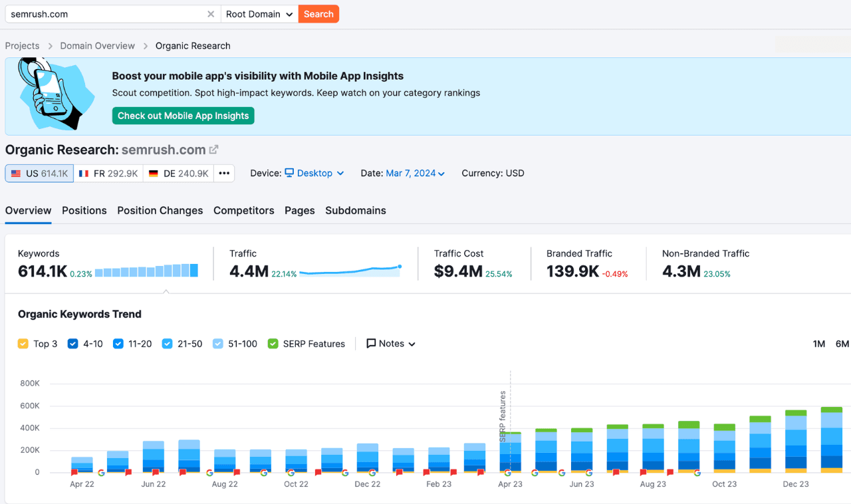Click the 800K axis label
The height and width of the screenshot is (504, 851).
(30, 384)
